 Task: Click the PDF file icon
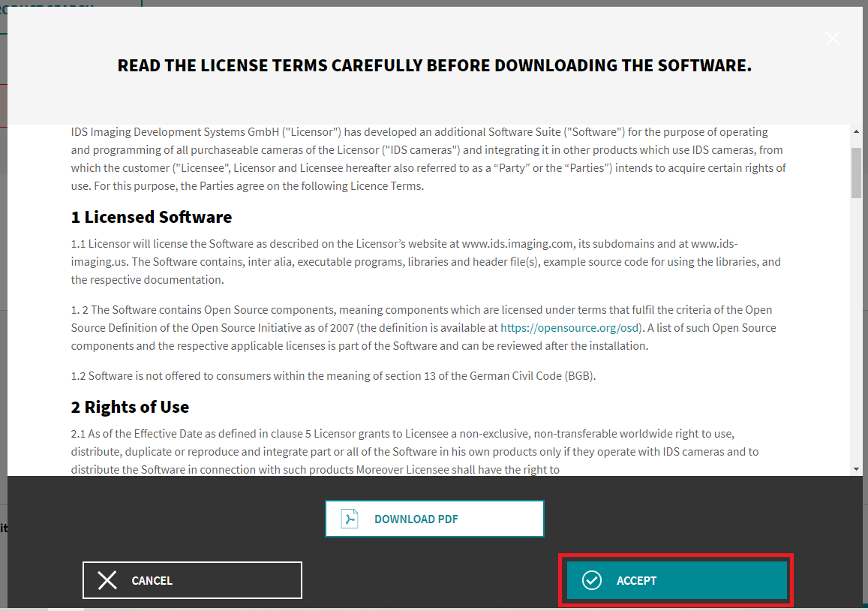350,519
